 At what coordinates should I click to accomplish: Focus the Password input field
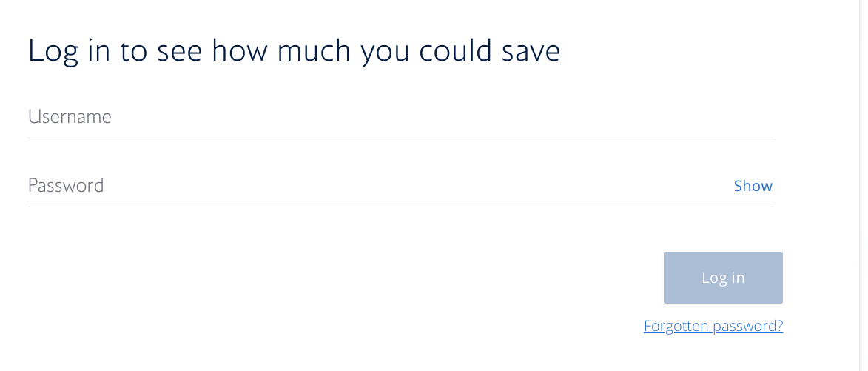tap(370, 186)
